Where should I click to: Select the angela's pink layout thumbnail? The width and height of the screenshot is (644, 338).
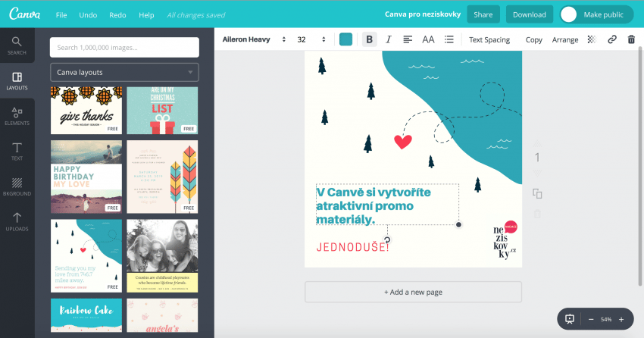162,315
